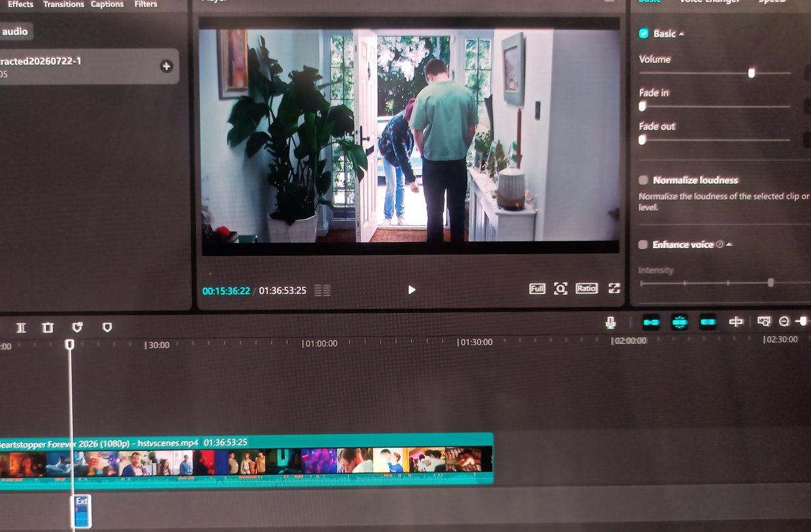Click the total duration 01:36:53:25

(x=282, y=291)
